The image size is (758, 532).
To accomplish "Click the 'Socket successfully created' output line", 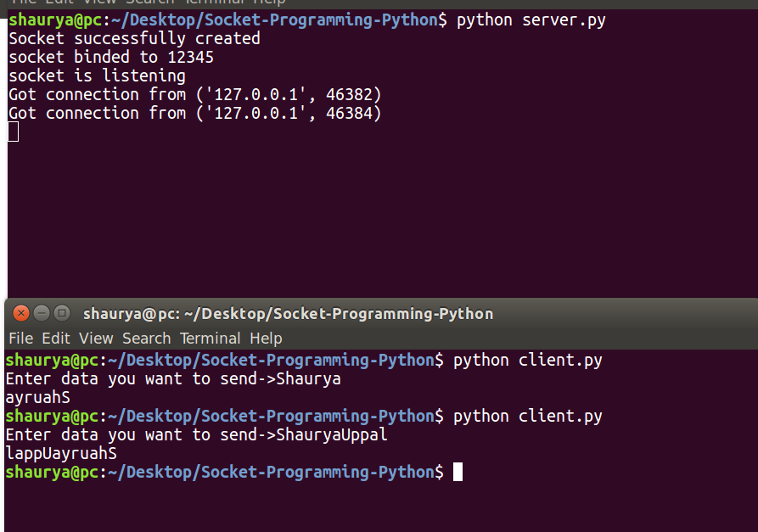I will tap(134, 38).
